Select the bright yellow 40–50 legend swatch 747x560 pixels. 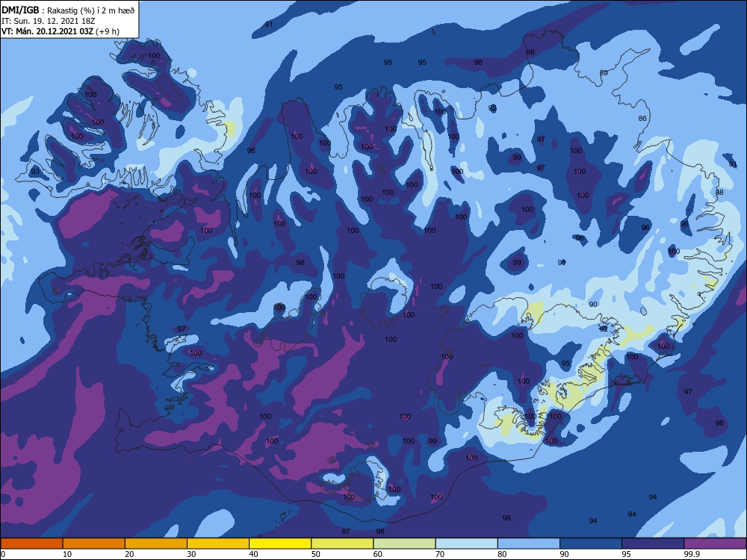pyautogui.click(x=280, y=544)
